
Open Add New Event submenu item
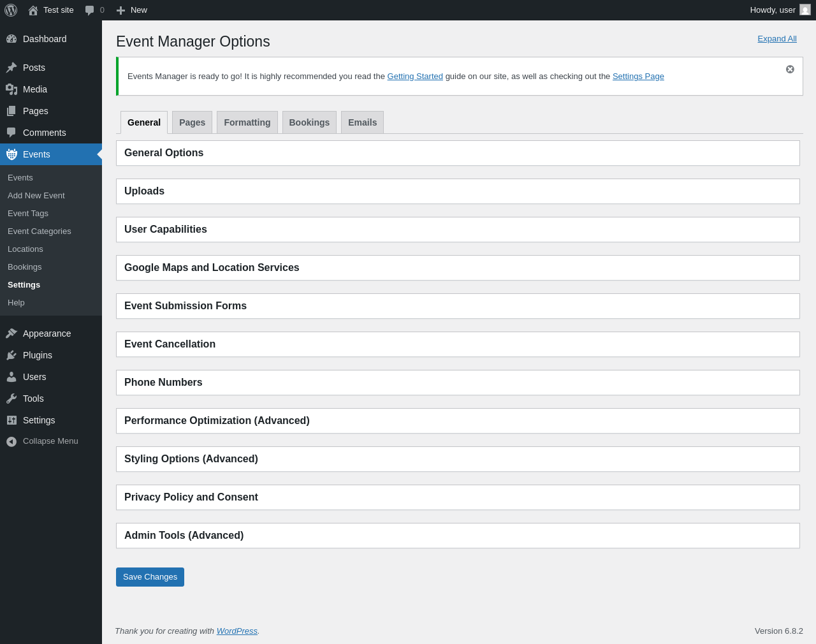point(36,196)
